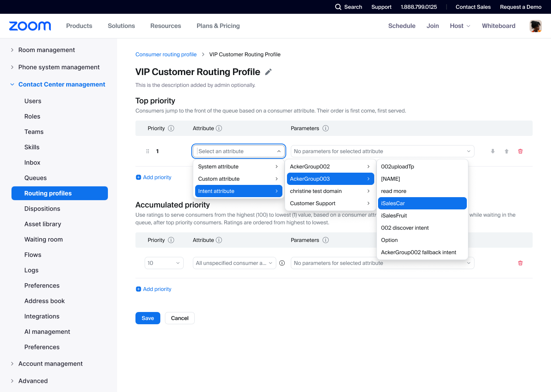Click the Search icon in top bar
Screen dimensions: 551x392
tap(338, 7)
